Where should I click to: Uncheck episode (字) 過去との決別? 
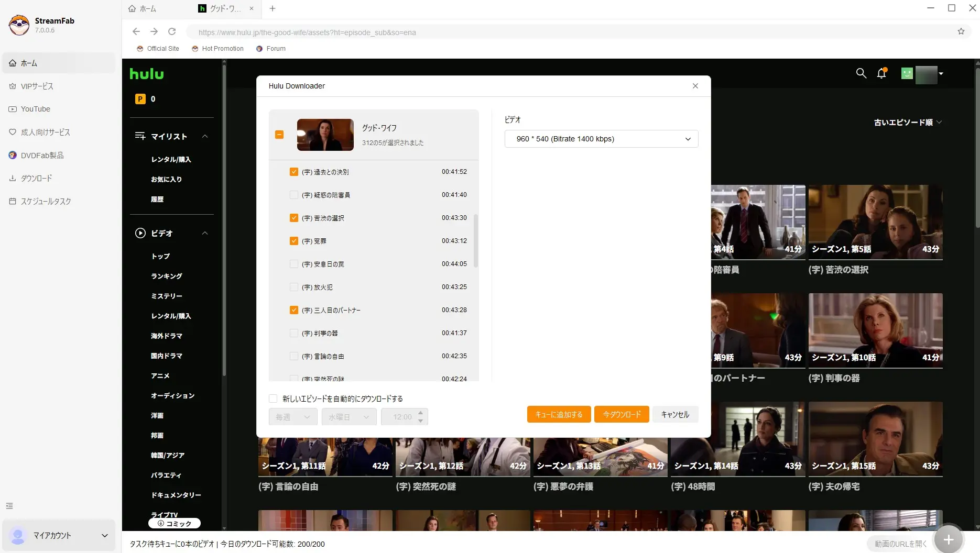tap(294, 172)
